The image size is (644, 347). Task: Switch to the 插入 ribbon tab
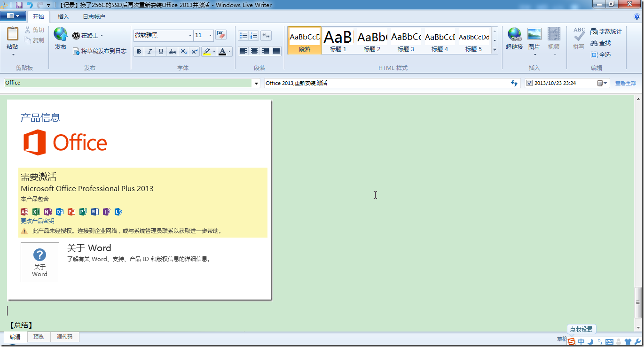[x=63, y=17]
